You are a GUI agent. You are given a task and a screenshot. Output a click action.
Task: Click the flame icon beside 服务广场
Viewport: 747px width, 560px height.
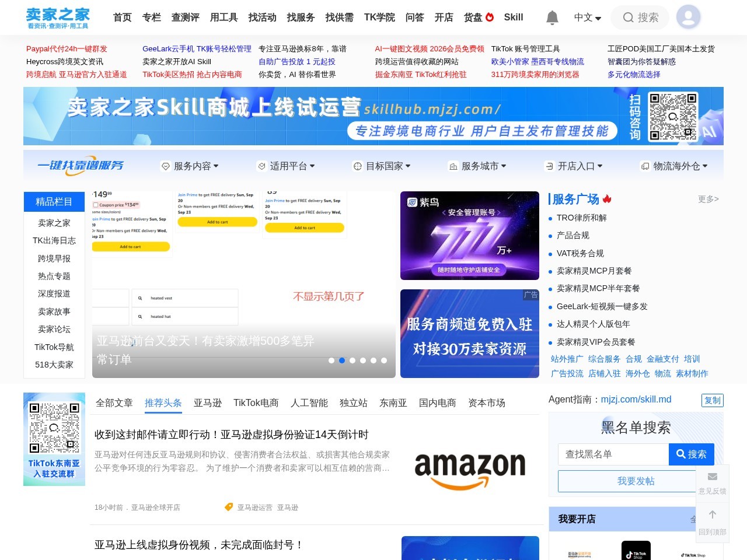607,199
